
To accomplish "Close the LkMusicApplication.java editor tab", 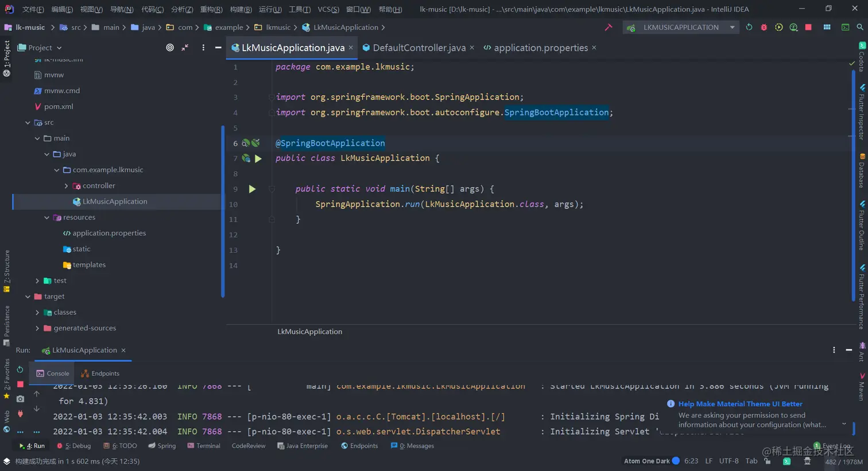I will point(351,48).
